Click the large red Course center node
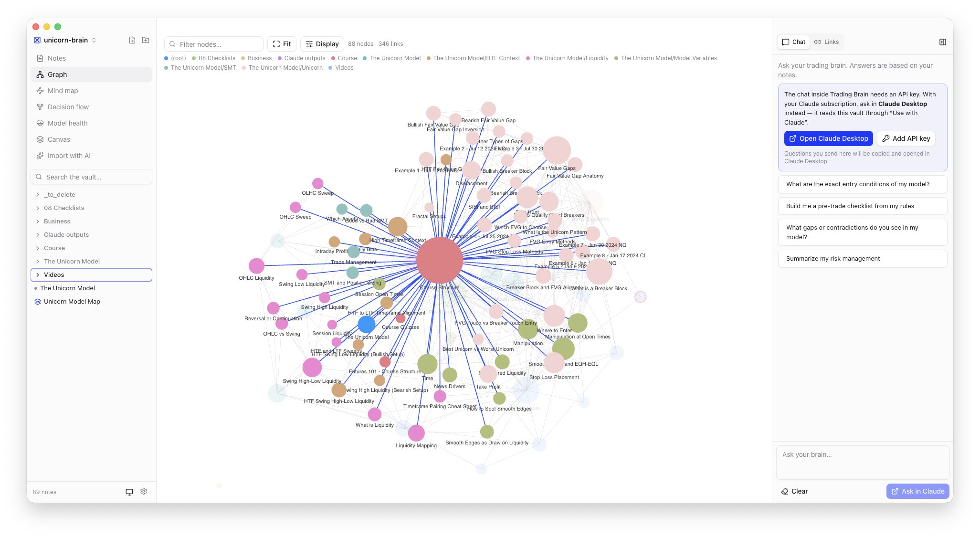Image resolution: width=980 pixels, height=538 pixels. [439, 261]
